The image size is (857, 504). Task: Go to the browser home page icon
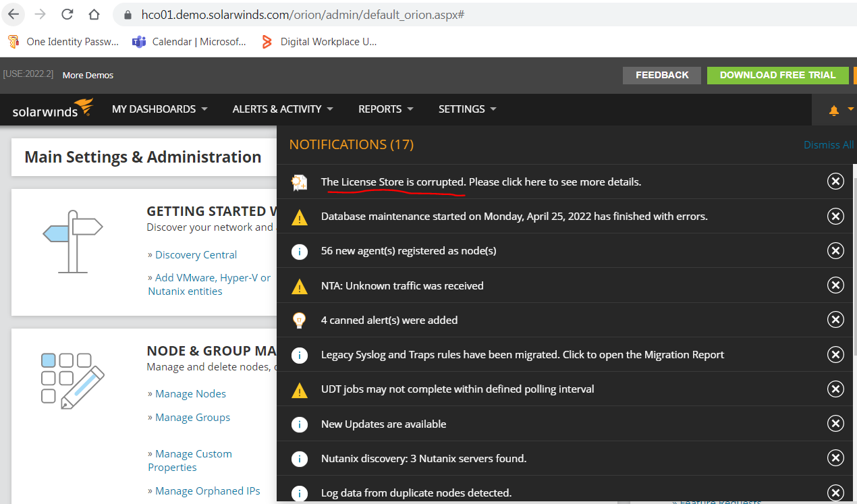94,14
